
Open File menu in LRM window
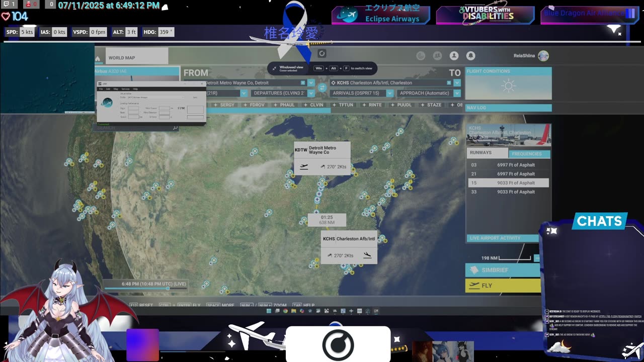[101, 89]
